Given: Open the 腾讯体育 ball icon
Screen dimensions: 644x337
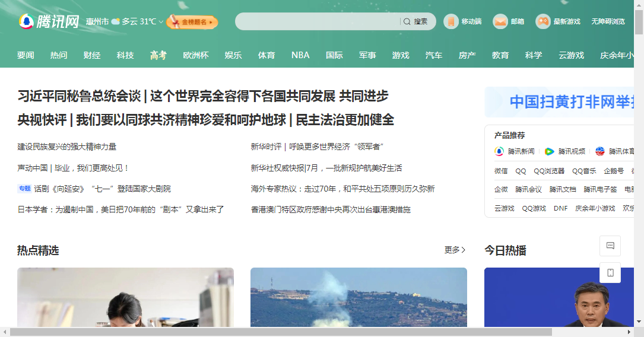Looking at the screenshot, I should (600, 151).
